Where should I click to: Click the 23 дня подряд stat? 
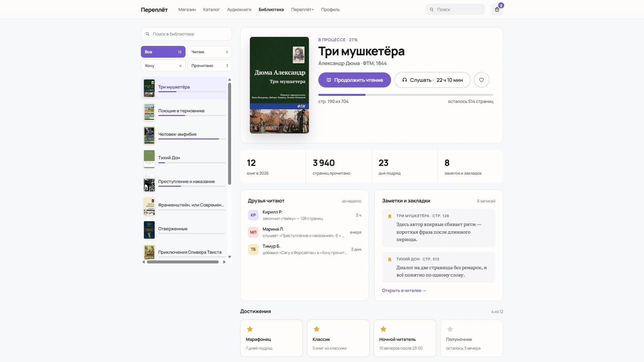(405, 167)
